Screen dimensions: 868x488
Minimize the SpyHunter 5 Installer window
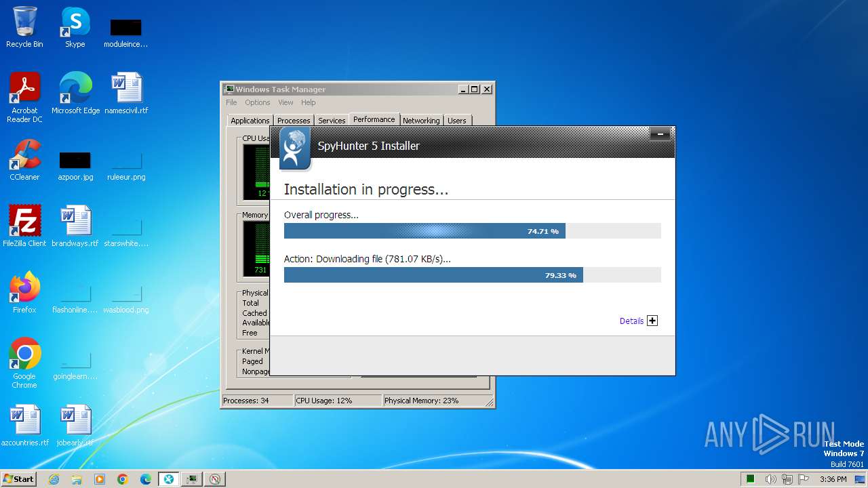(660, 134)
